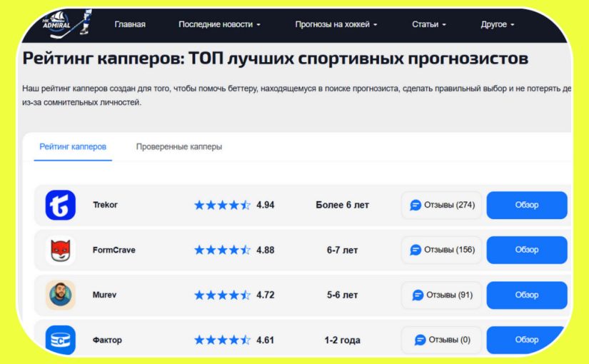The height and width of the screenshot is (364, 589).
Task: Click the Trekor name text
Action: [x=105, y=205]
